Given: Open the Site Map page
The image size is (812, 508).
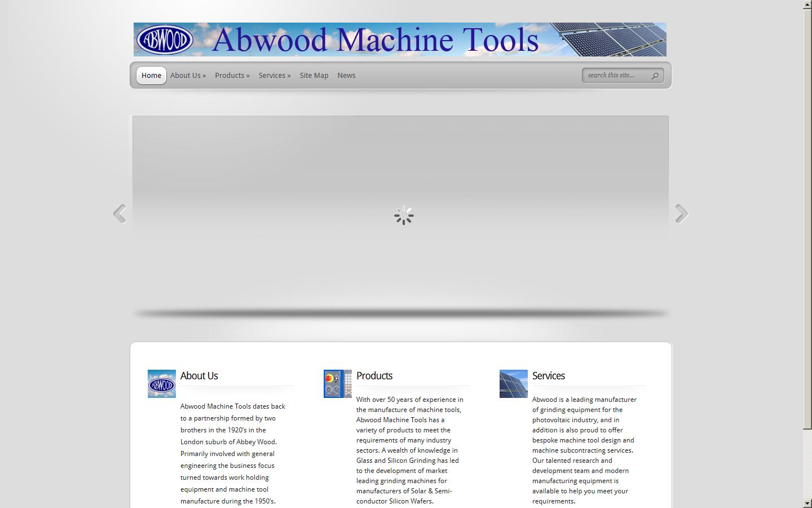Looking at the screenshot, I should (x=314, y=76).
